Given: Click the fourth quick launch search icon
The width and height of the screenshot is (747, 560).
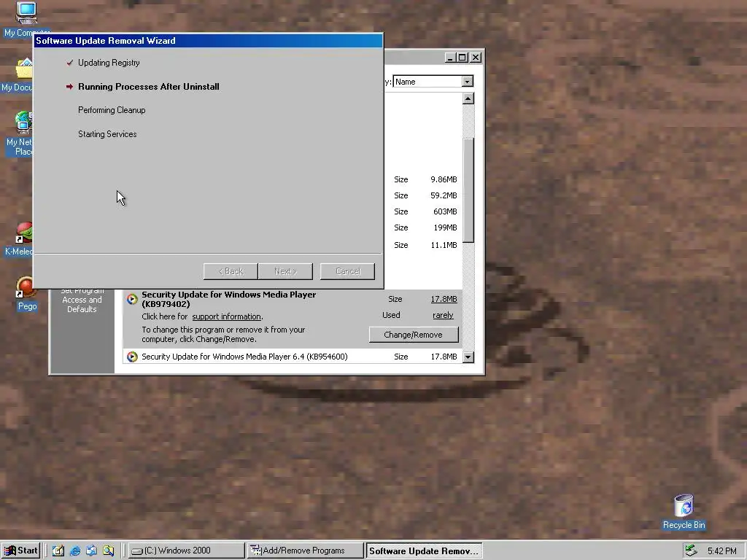Looking at the screenshot, I should click(108, 551).
